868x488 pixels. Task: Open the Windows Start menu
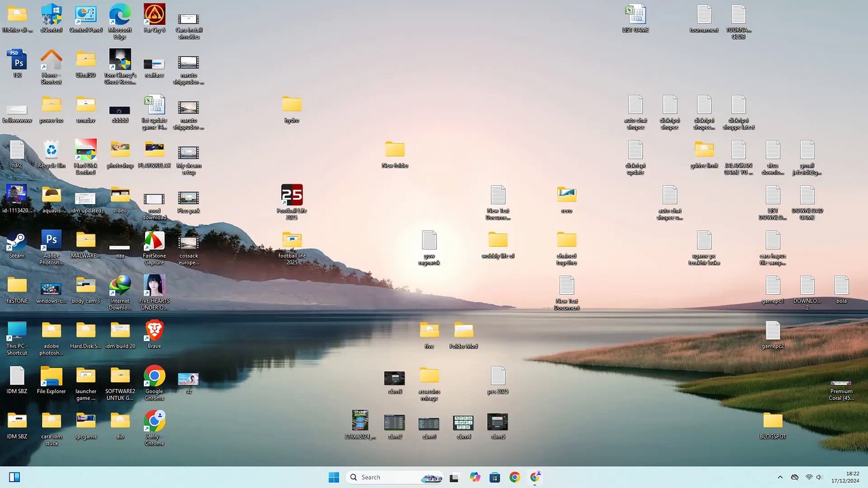tap(334, 477)
